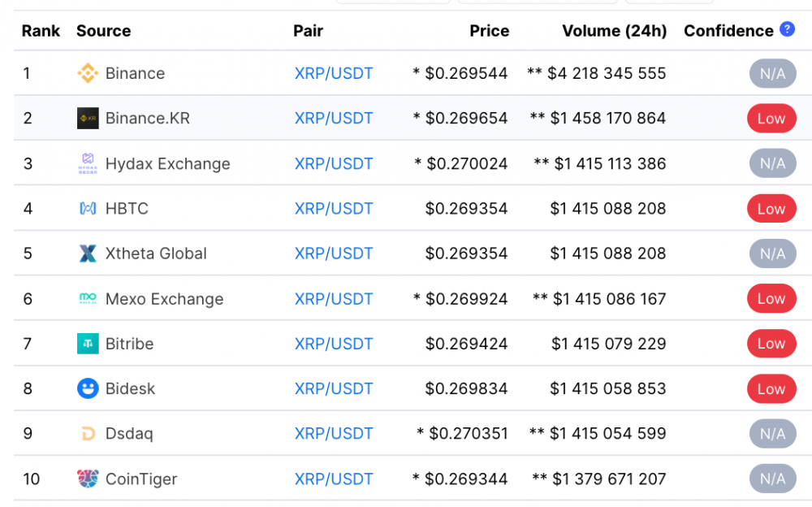812x507 pixels.
Task: Open Xtheta Global's XRP/USDT pair link
Action: (x=334, y=253)
